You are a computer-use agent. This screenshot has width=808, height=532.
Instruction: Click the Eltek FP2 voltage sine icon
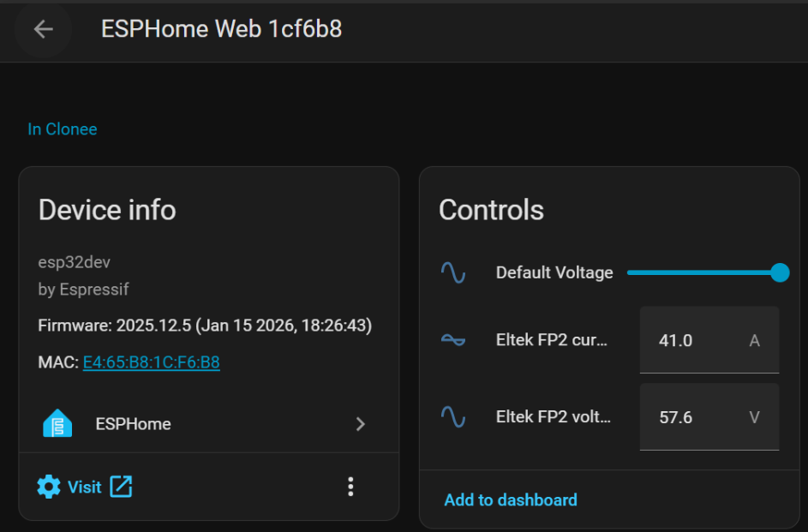pyautogui.click(x=453, y=417)
